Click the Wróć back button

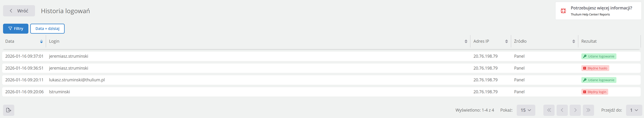click(19, 11)
